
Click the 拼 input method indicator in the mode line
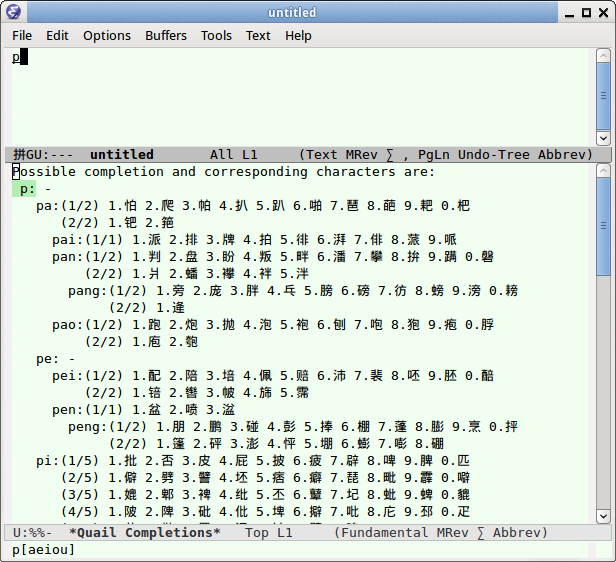click(x=19, y=155)
